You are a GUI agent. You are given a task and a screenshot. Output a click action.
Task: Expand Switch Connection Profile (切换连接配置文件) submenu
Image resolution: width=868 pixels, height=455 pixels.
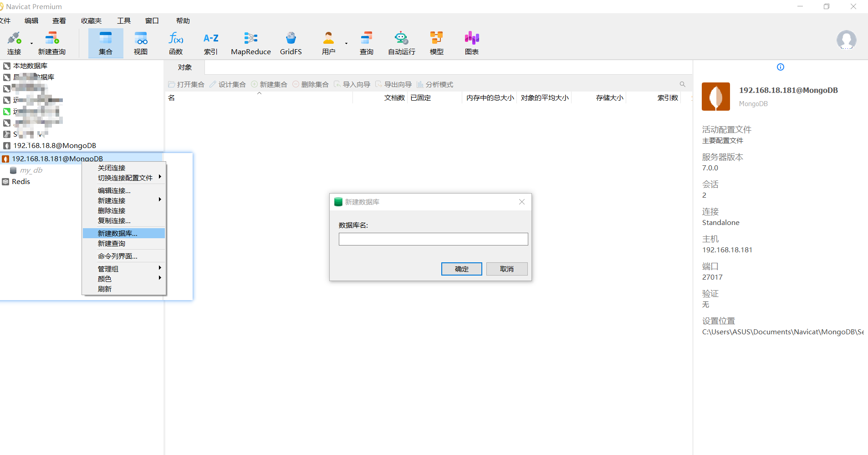[x=124, y=178]
